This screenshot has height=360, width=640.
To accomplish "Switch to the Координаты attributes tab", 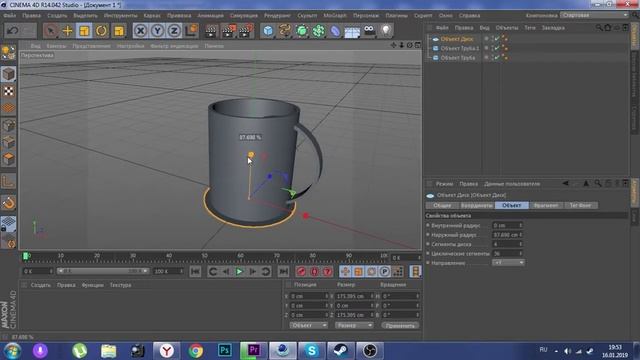I will click(x=476, y=205).
